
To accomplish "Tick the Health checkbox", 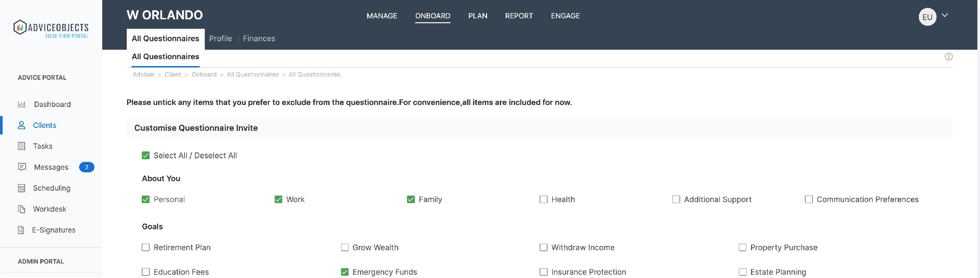I will click(x=543, y=199).
